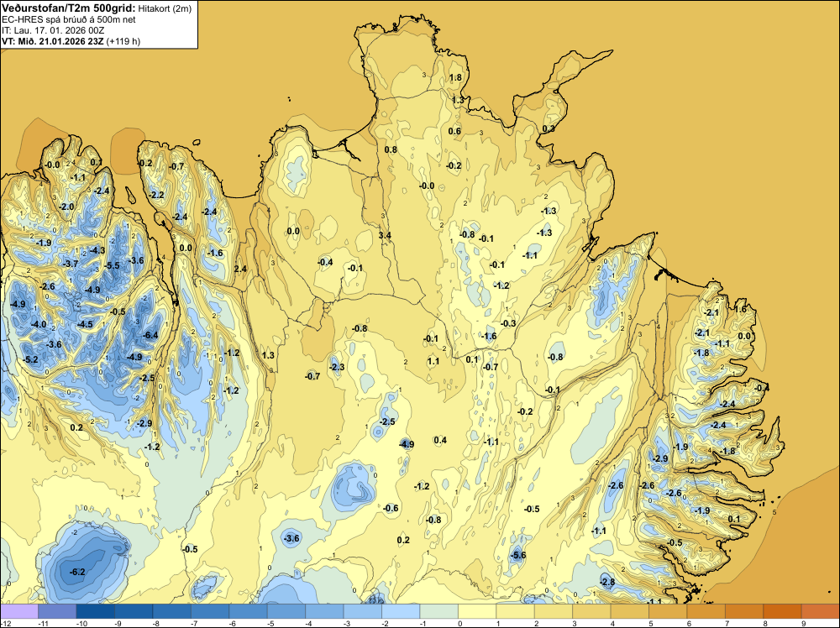This screenshot has width=840, height=628.
Task: Select the -2.8 temperature value
Action: (607, 582)
